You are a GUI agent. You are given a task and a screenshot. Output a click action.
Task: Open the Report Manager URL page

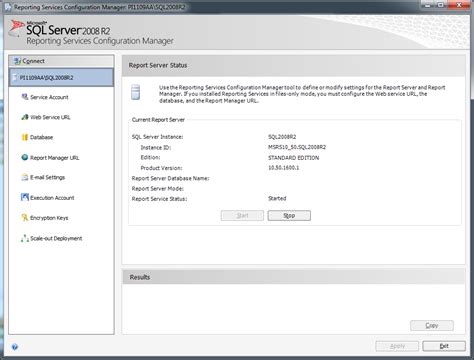tap(54, 158)
